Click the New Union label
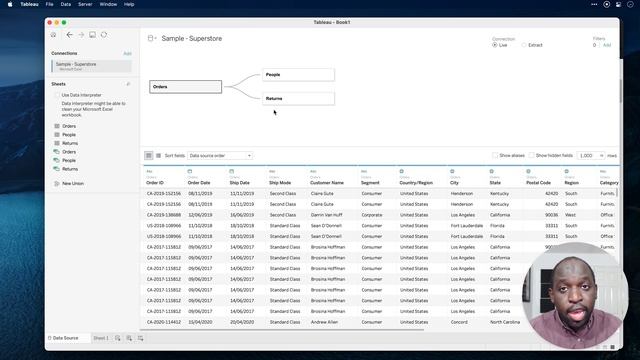This screenshot has height=360, width=640. [x=73, y=184]
